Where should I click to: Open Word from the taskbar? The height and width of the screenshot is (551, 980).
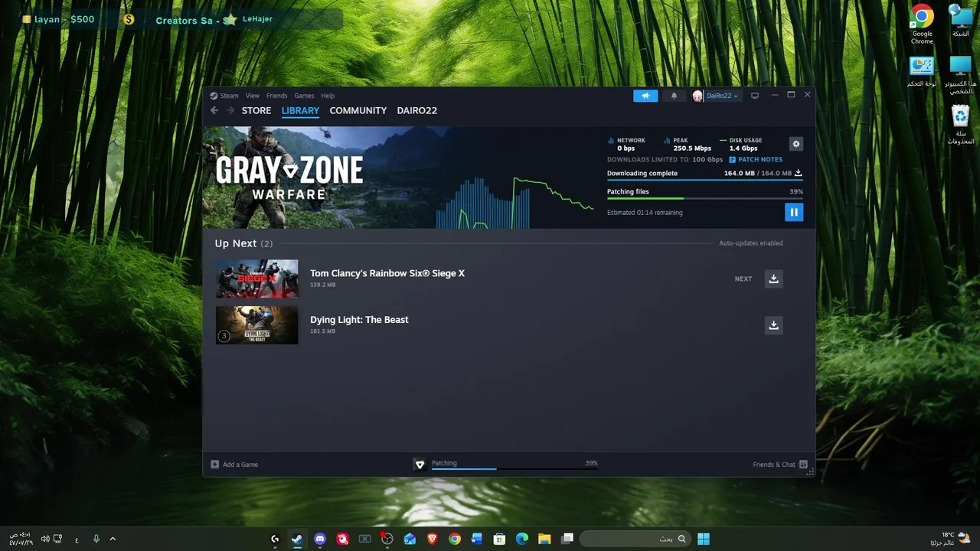pyautogui.click(x=477, y=539)
